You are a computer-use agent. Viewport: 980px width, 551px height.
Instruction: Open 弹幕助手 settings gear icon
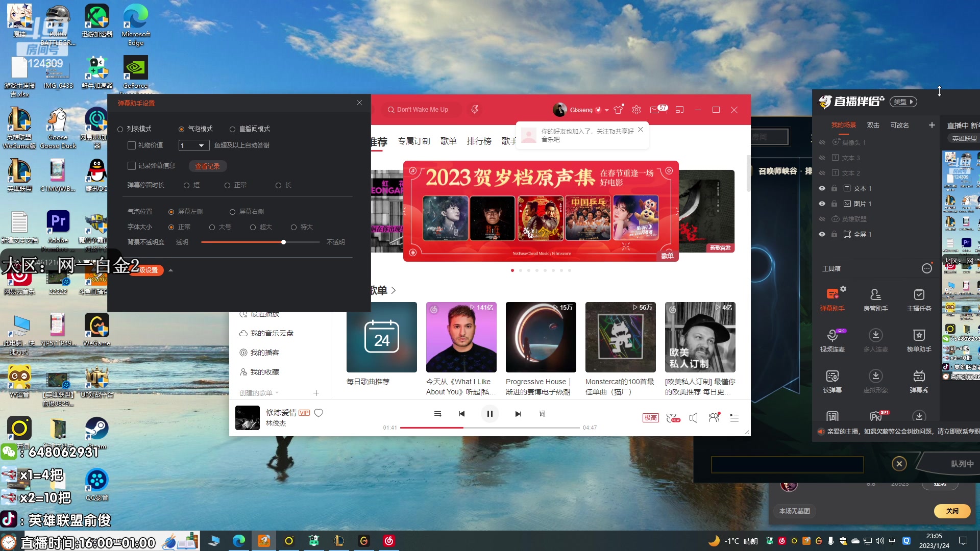click(x=843, y=289)
